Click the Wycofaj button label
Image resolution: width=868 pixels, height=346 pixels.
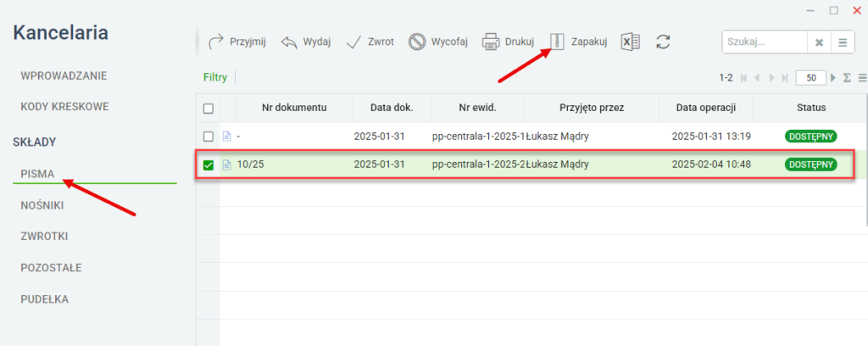pyautogui.click(x=449, y=42)
